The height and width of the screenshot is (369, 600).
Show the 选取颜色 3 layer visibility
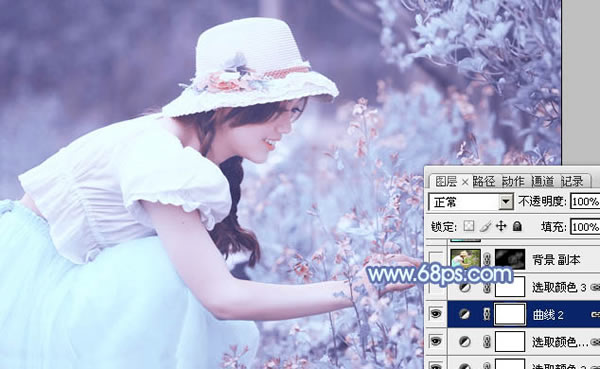436,287
